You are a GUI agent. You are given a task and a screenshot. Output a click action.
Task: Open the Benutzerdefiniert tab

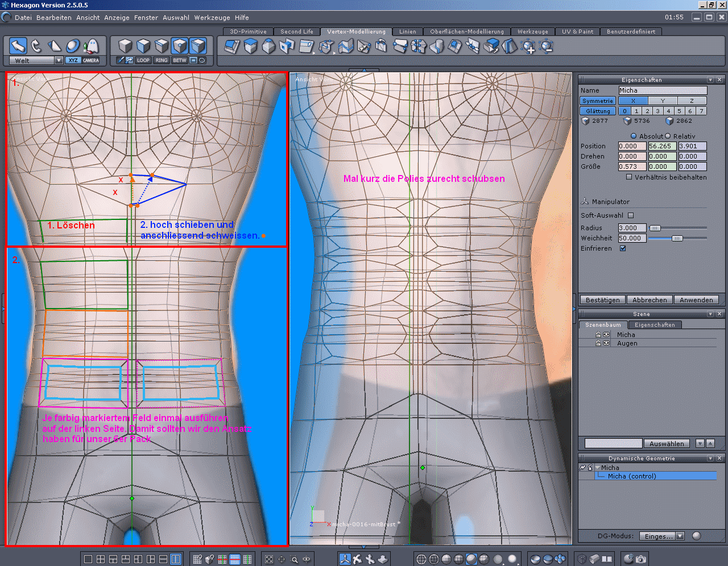click(x=631, y=32)
